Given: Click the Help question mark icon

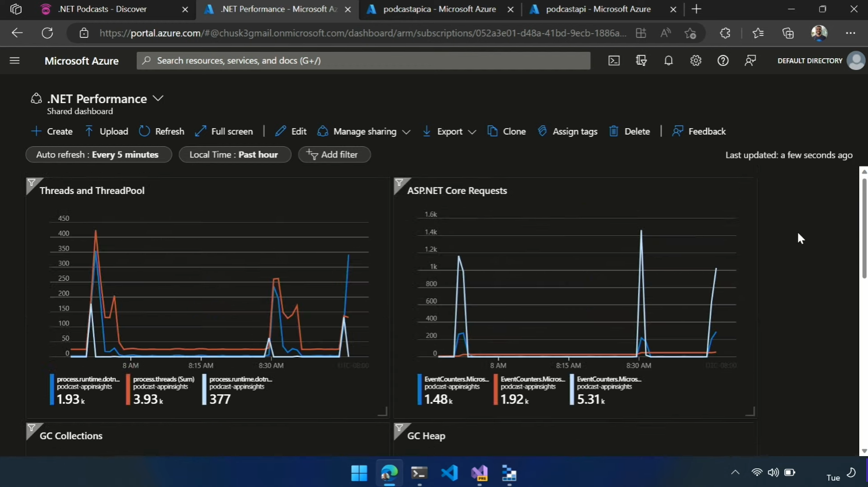Looking at the screenshot, I should 722,61.
